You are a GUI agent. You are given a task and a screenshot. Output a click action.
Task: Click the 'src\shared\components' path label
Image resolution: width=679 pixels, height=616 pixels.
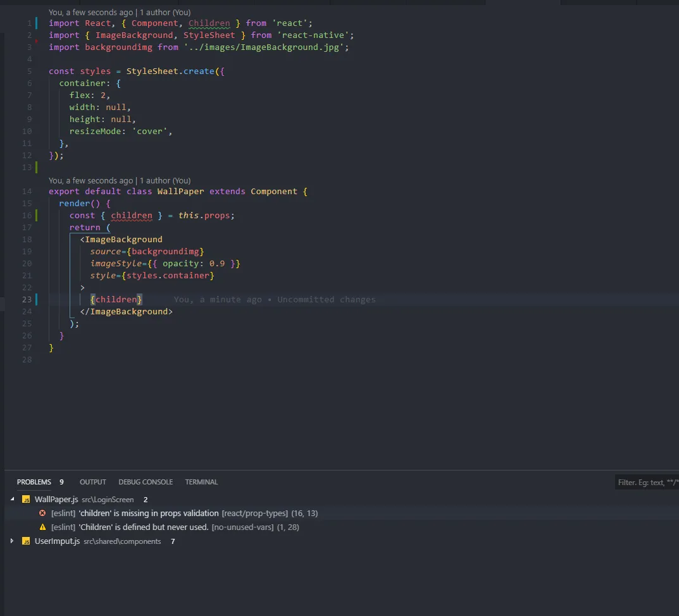pyautogui.click(x=122, y=541)
